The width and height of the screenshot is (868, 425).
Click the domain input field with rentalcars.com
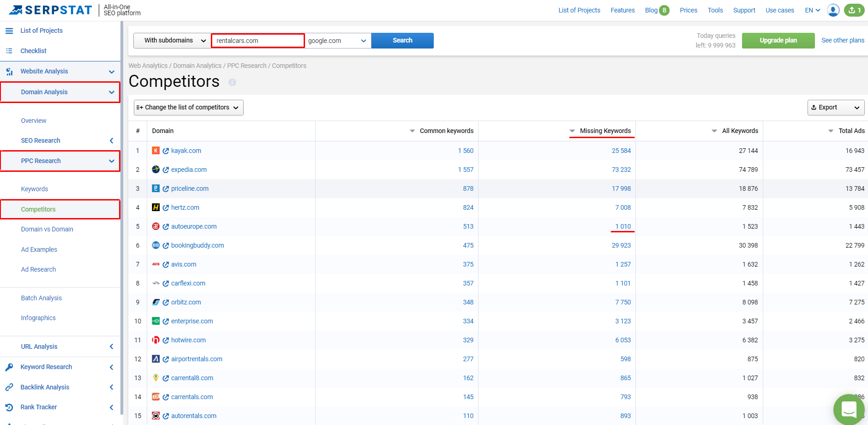point(258,41)
